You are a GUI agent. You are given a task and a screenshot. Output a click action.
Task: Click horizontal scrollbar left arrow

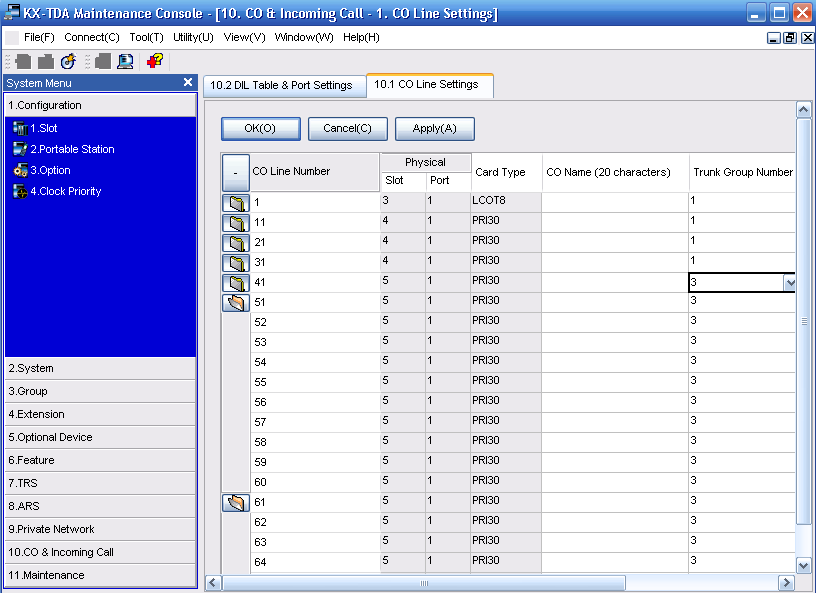pos(213,582)
